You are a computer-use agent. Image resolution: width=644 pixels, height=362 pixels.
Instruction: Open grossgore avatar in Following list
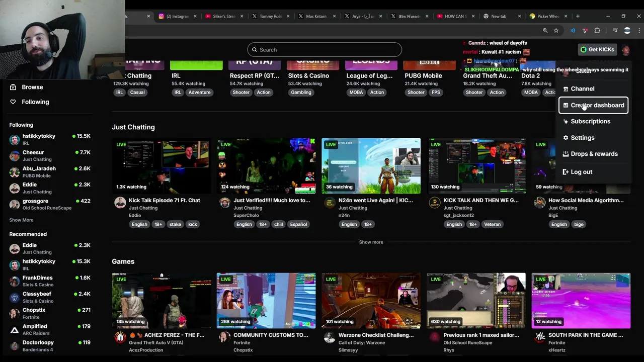15,204
